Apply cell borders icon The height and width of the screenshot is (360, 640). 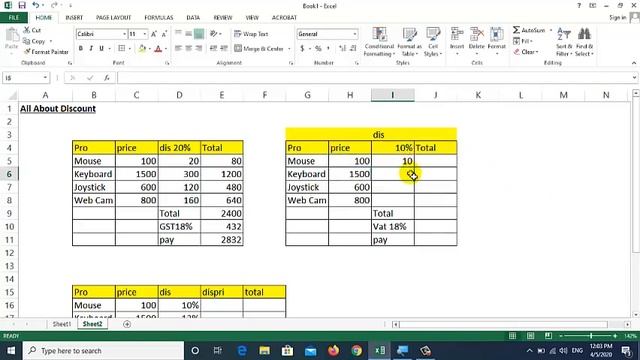coord(122,48)
